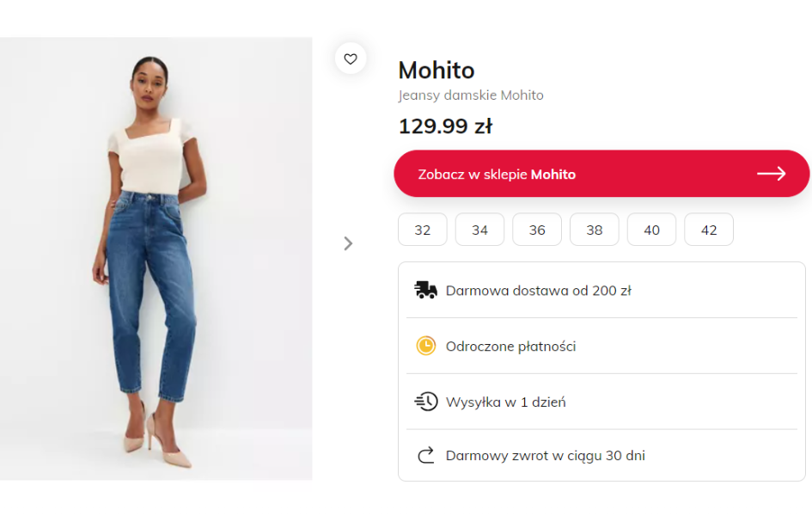Select size 34

pyautogui.click(x=479, y=230)
